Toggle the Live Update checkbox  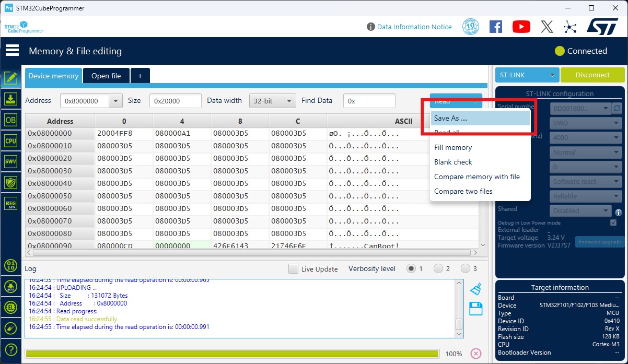click(293, 269)
